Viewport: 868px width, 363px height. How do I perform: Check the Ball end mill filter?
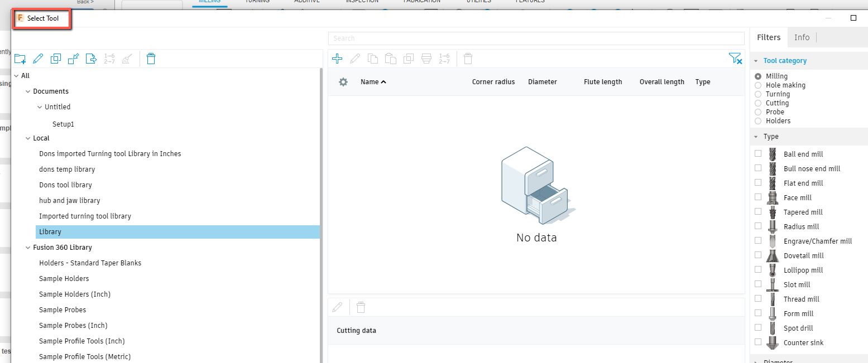click(757, 153)
